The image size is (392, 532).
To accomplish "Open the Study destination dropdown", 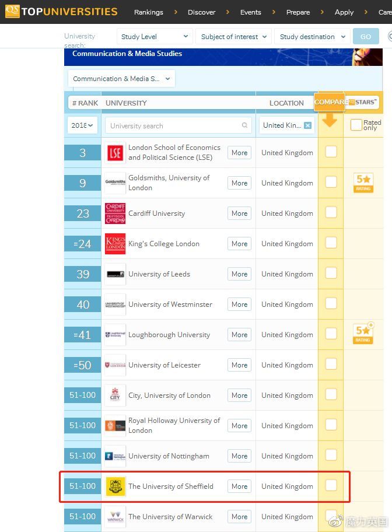I will pos(312,36).
